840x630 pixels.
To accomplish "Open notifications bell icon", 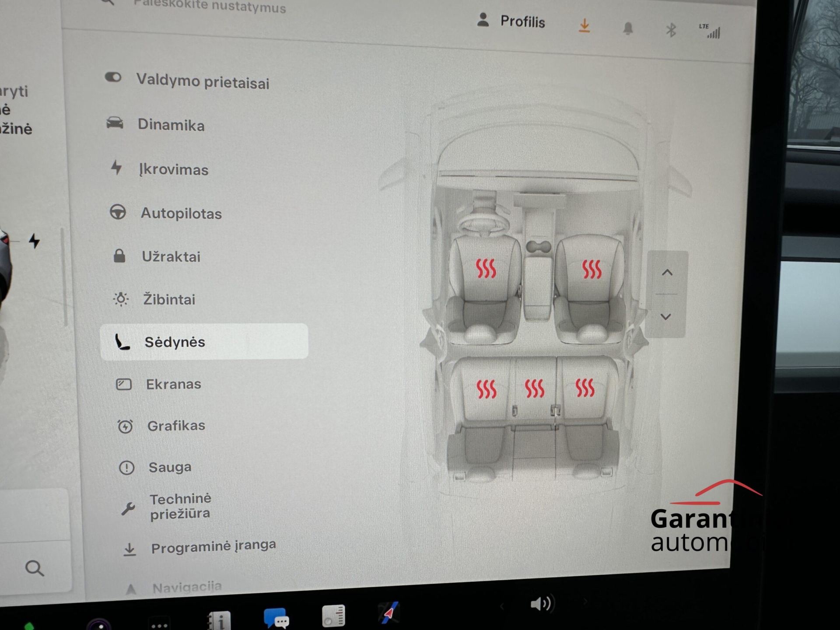I will [628, 28].
